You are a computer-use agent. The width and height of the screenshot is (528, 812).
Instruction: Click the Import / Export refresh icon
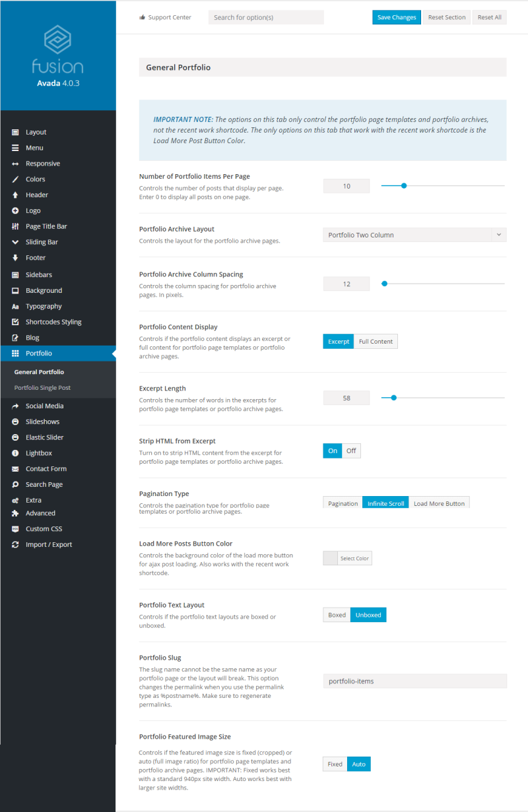(15, 545)
